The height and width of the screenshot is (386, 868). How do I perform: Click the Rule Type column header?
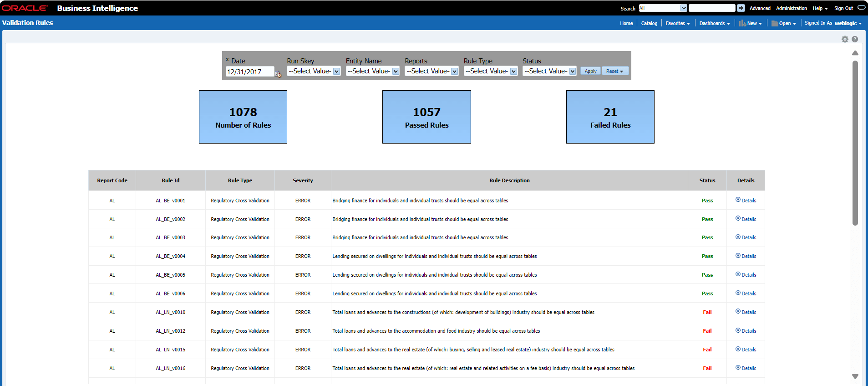click(240, 180)
